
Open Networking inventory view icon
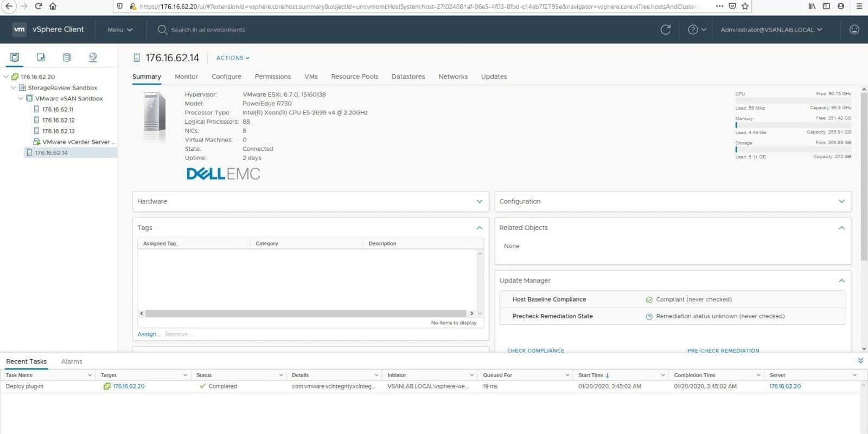(x=93, y=58)
